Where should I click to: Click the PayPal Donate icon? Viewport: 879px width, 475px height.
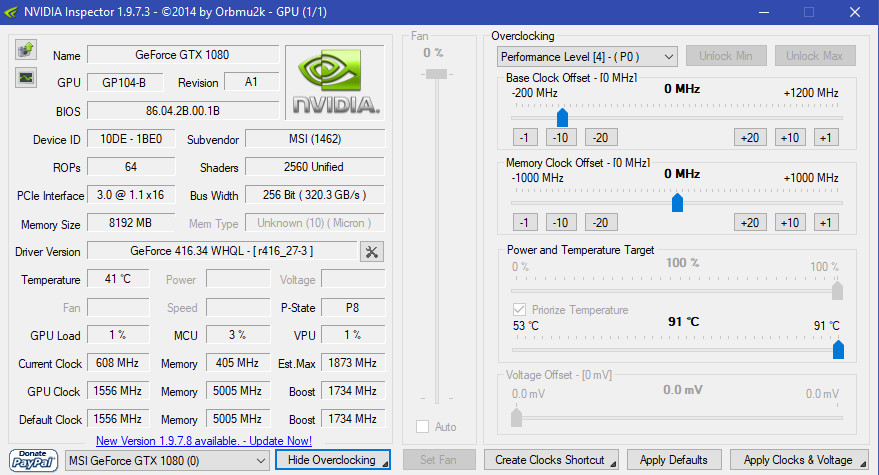(x=33, y=460)
